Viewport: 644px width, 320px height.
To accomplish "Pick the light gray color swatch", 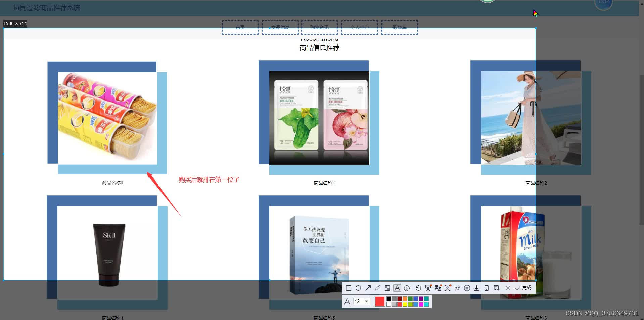I will point(394,304).
